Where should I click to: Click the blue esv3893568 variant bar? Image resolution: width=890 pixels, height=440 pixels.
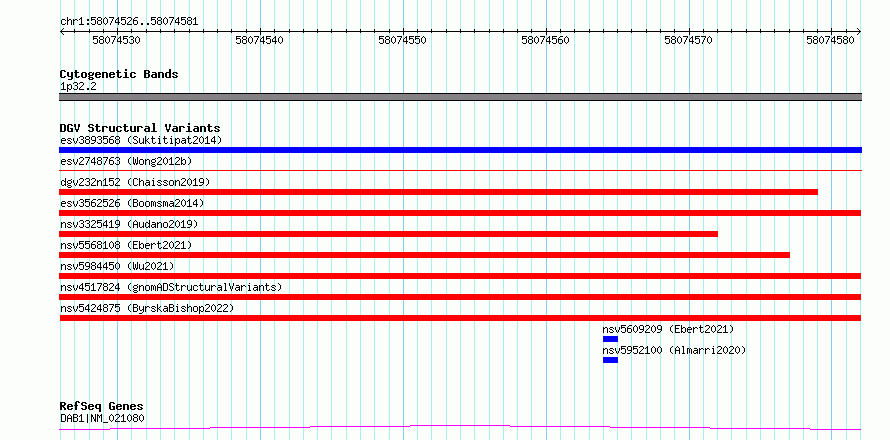point(460,150)
